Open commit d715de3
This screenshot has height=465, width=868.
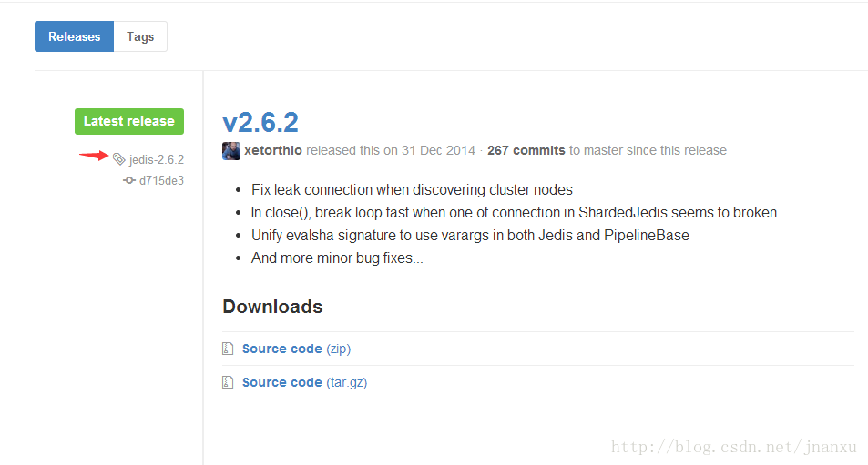[161, 180]
